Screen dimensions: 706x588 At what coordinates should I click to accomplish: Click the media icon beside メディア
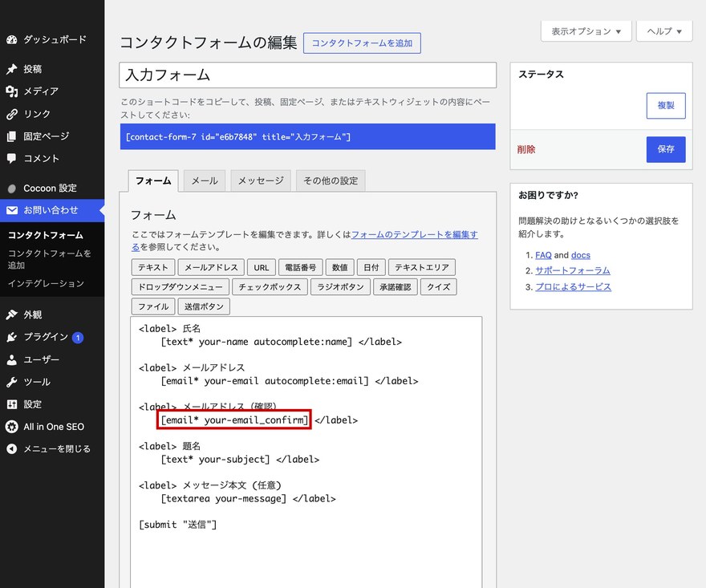click(12, 91)
